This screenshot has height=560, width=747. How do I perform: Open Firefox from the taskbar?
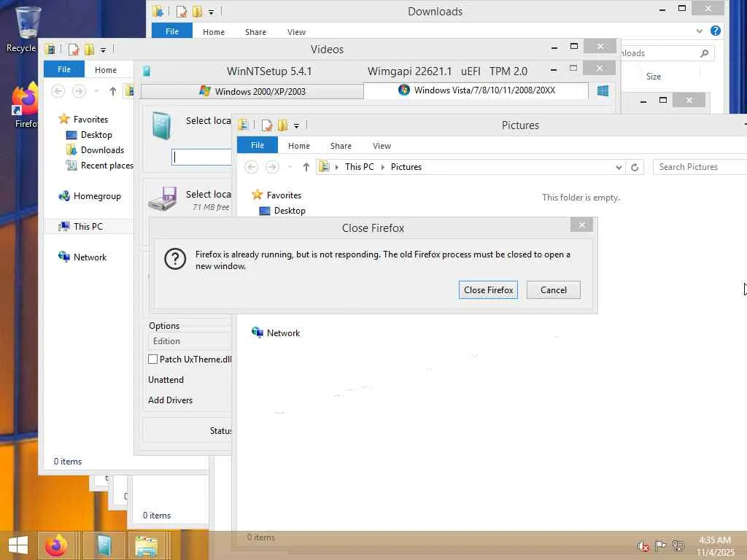(56, 545)
